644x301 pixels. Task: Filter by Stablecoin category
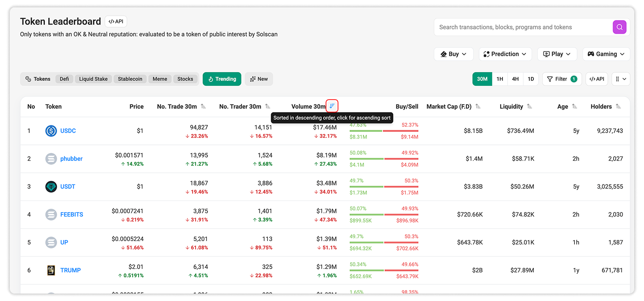coord(130,79)
